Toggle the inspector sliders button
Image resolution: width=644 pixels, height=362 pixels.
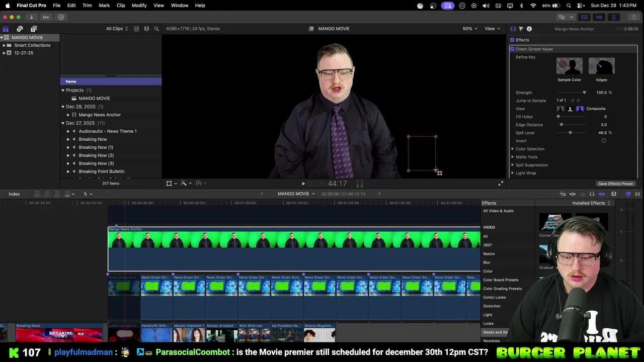(613, 17)
